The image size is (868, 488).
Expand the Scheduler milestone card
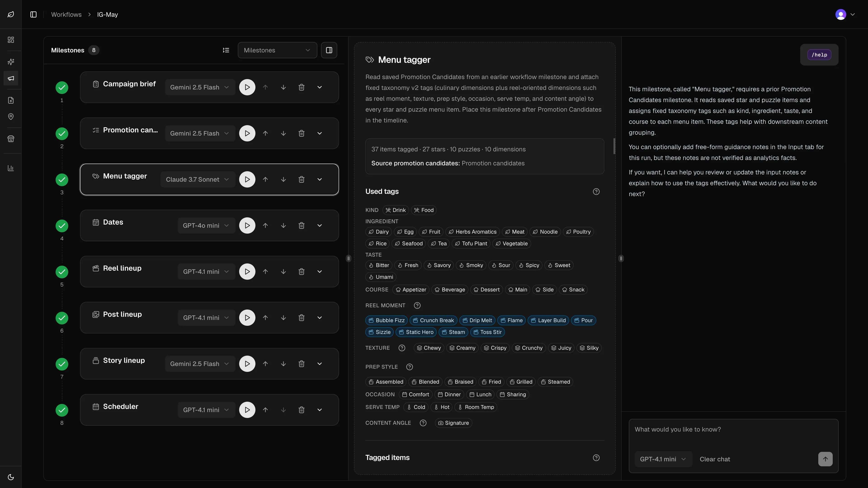pyautogui.click(x=320, y=410)
